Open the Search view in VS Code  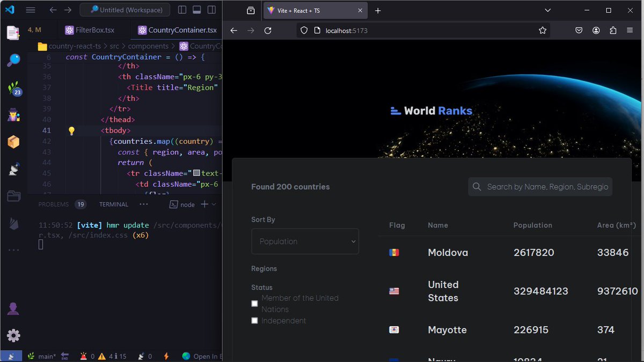click(13, 60)
